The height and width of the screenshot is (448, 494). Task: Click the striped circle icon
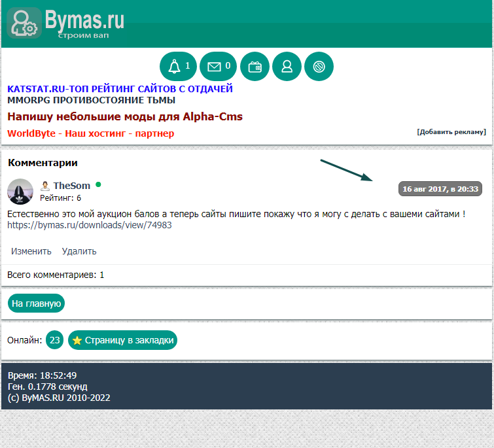319,66
